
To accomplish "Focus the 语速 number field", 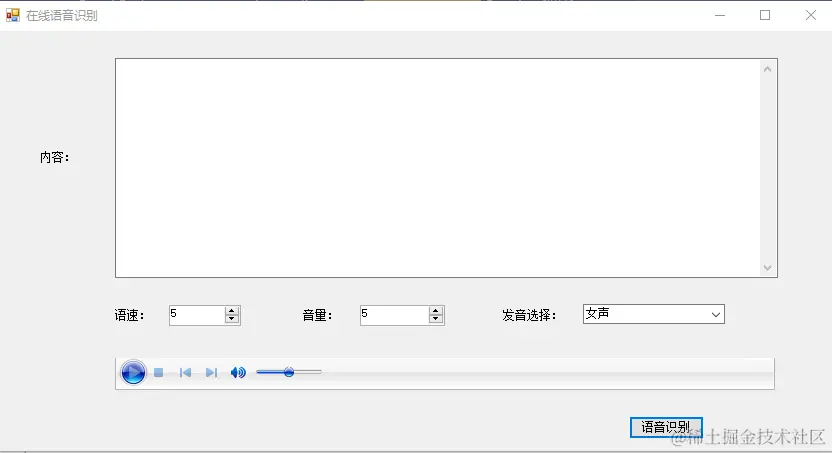I will 197,315.
